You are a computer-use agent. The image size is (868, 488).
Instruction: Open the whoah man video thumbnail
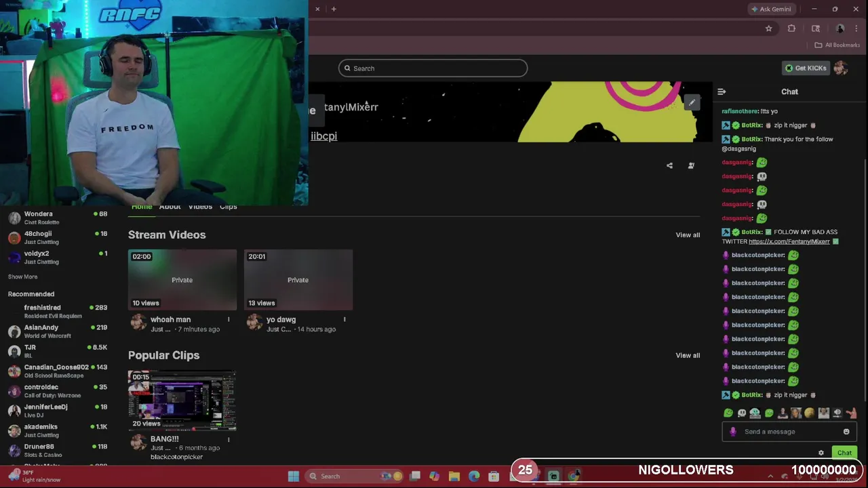[x=182, y=280]
